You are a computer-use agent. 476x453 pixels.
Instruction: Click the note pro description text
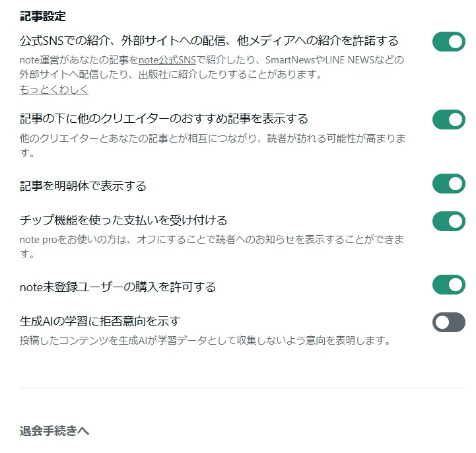point(212,246)
